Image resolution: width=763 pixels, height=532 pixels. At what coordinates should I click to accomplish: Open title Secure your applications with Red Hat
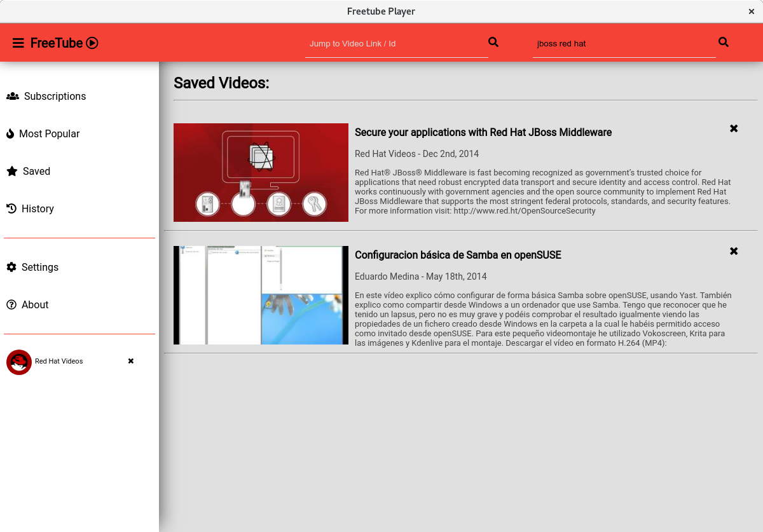(483, 132)
